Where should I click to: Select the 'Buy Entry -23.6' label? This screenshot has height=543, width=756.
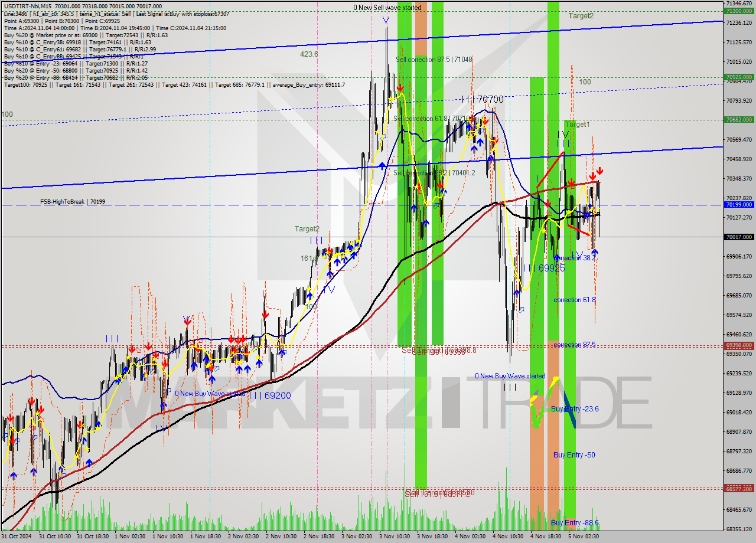click(x=575, y=408)
